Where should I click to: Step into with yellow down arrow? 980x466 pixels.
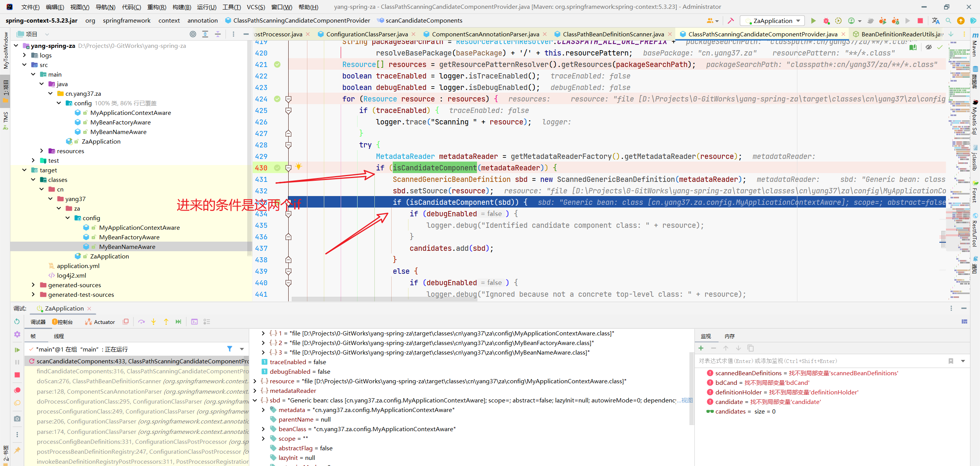(154, 322)
